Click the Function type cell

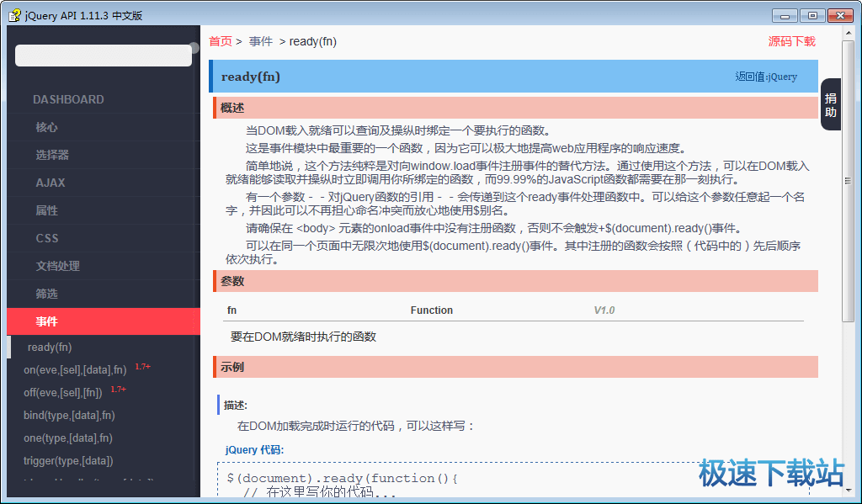click(x=432, y=310)
